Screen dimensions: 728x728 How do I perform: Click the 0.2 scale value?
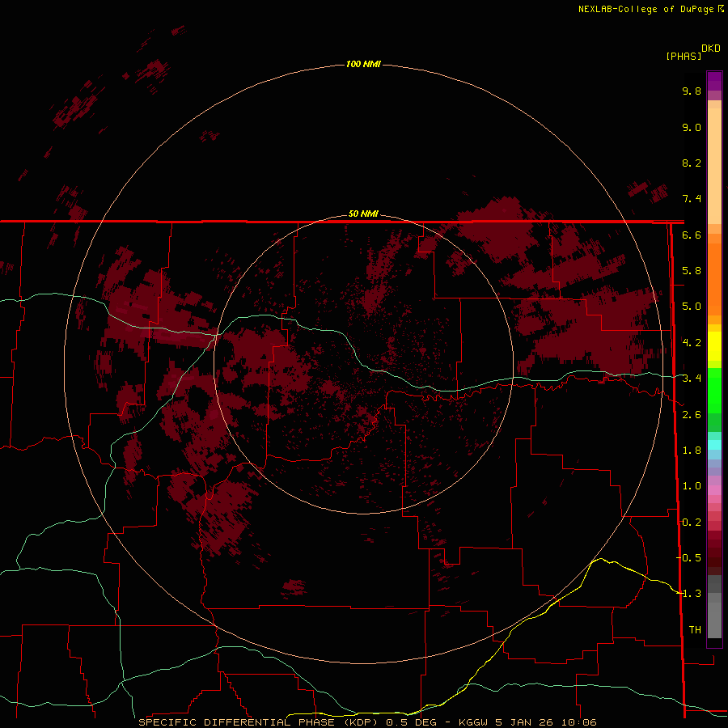tap(692, 523)
